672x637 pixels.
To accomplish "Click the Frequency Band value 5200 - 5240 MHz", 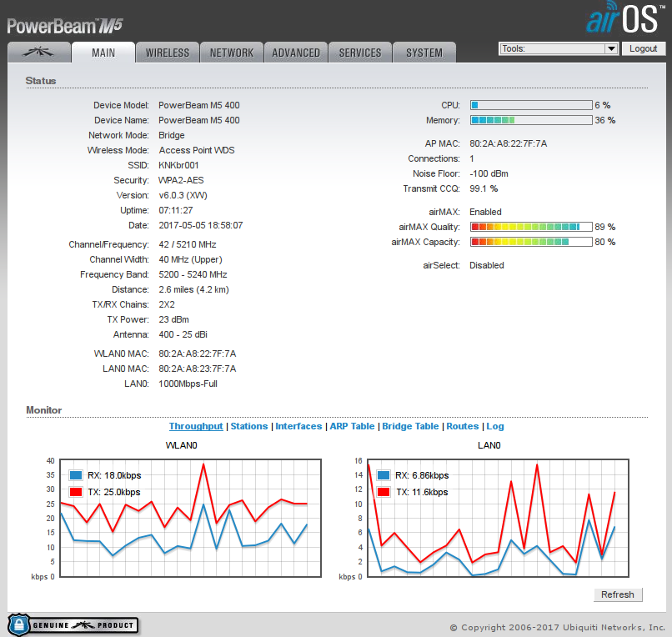I will coord(193,274).
